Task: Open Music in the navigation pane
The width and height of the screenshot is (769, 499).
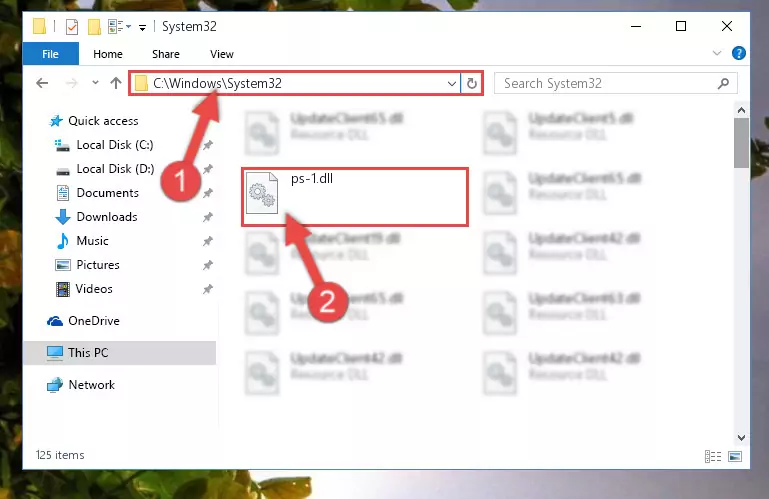Action: point(92,241)
